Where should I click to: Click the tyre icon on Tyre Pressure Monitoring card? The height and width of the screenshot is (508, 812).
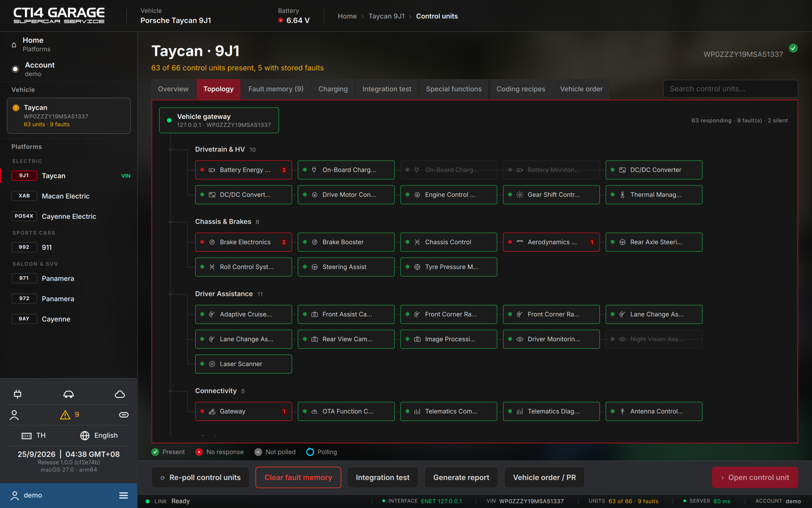tap(417, 267)
